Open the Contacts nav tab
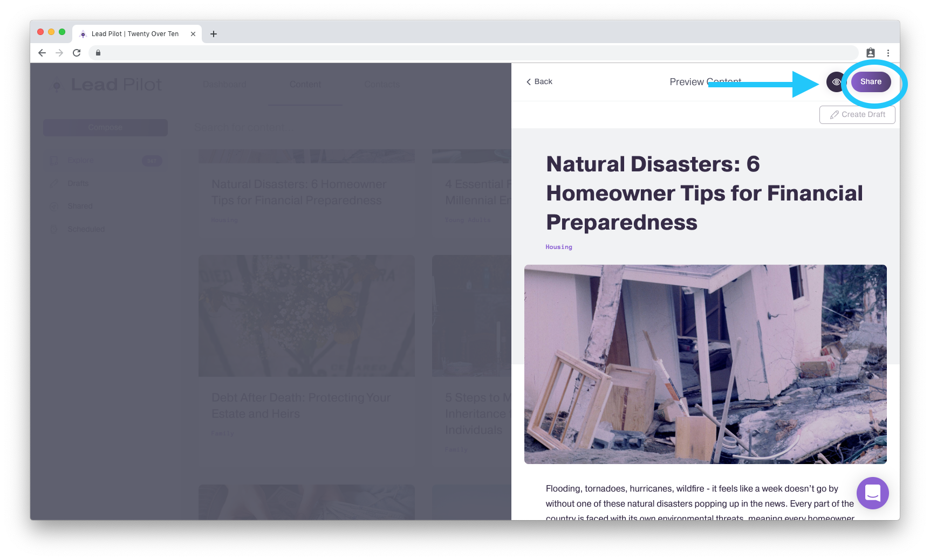The height and width of the screenshot is (560, 930). [382, 85]
